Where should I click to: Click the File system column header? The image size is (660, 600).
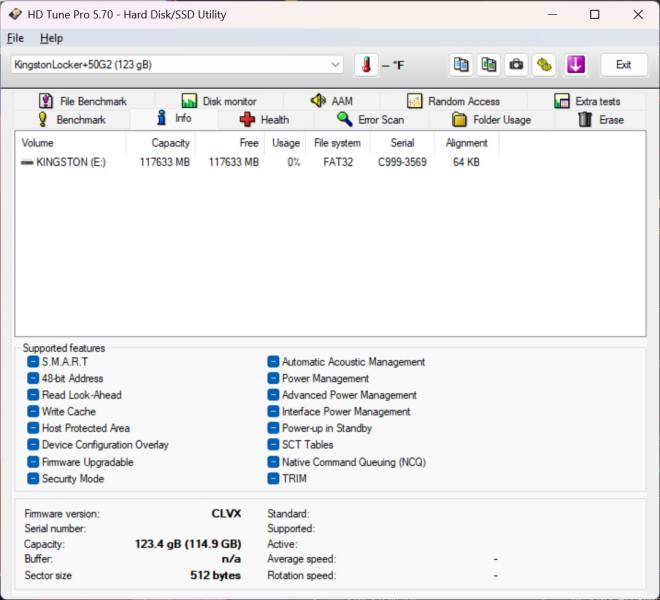click(x=338, y=143)
